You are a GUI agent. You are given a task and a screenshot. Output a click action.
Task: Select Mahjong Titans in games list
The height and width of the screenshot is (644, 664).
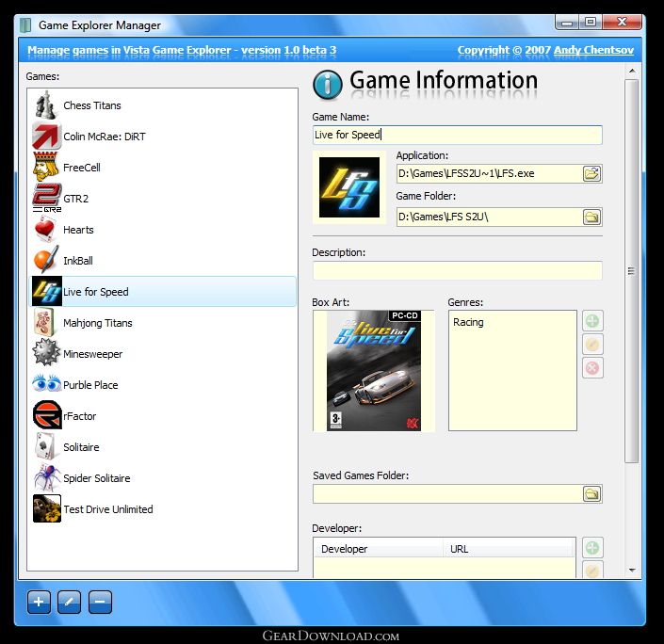162,323
